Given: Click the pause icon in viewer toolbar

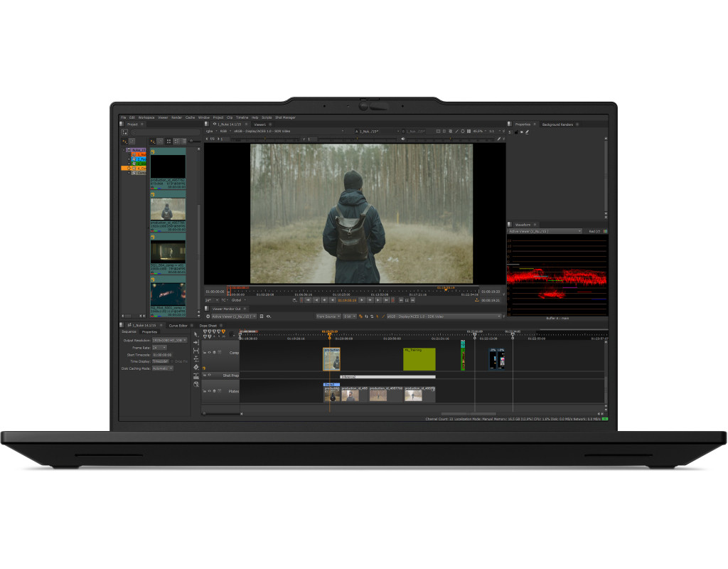Looking at the screenshot, I should (469, 131).
